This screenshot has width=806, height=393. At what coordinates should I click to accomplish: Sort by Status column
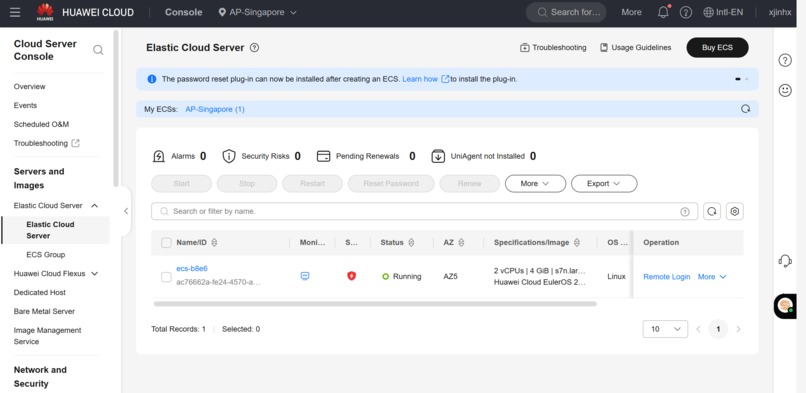pyautogui.click(x=411, y=242)
